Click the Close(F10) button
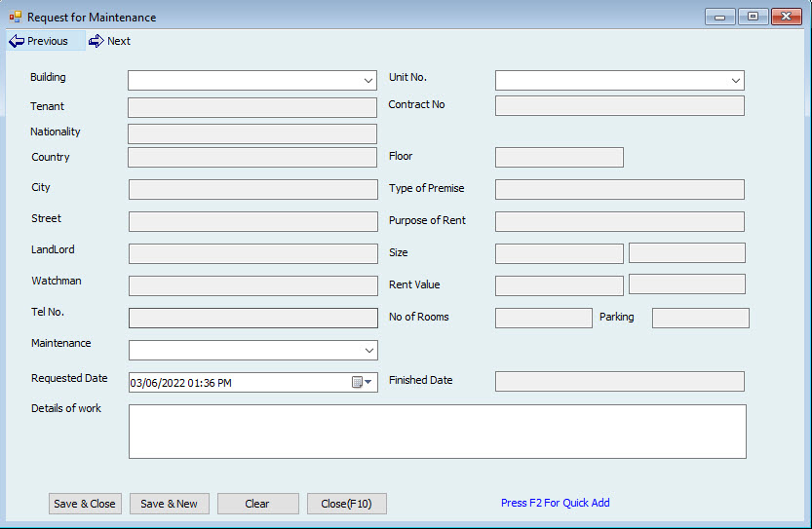This screenshot has width=812, height=529. [346, 504]
